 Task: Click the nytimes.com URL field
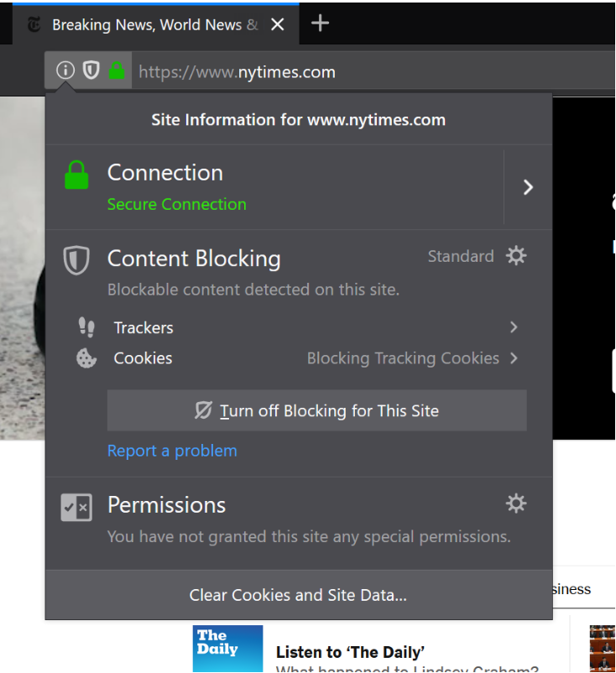click(x=373, y=71)
